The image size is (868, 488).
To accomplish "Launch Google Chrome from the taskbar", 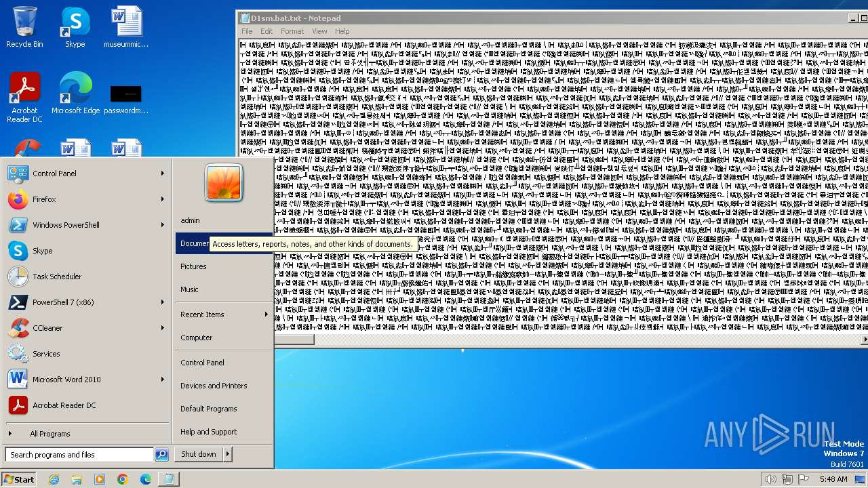I will (x=123, y=479).
